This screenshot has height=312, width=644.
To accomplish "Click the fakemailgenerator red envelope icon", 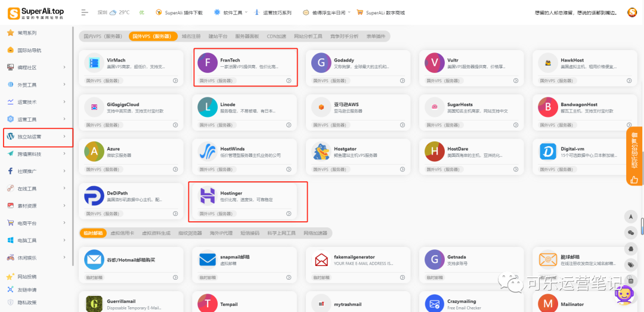I will click(x=321, y=260).
